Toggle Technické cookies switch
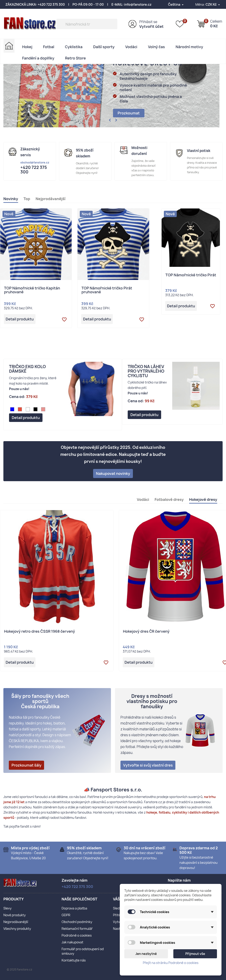The height and width of the screenshot is (980, 226). (x=132, y=911)
